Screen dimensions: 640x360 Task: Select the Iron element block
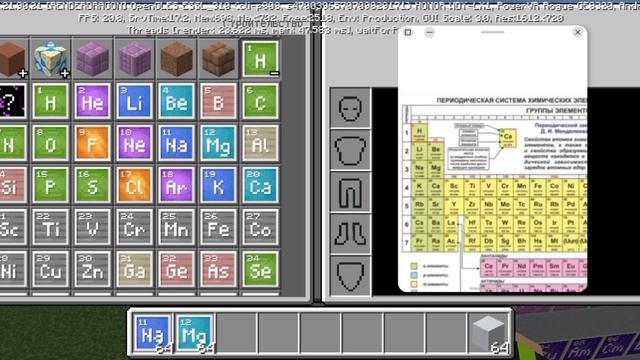pos(218,227)
